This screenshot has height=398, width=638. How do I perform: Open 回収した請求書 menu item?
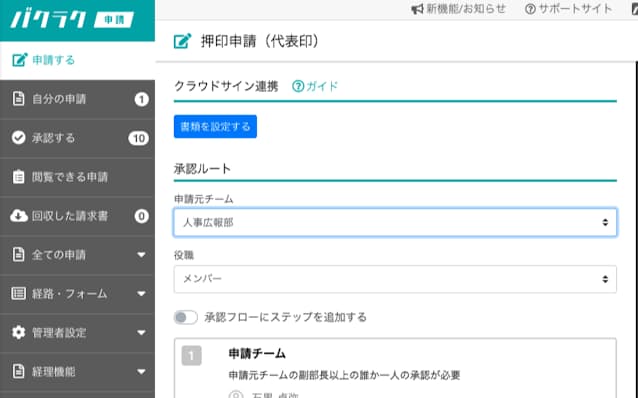pos(77,216)
